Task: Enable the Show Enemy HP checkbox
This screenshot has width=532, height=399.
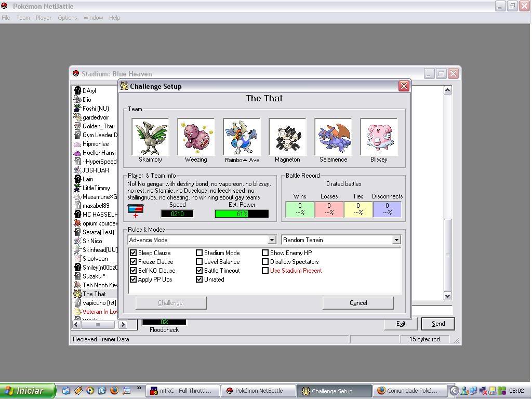Action: point(265,253)
